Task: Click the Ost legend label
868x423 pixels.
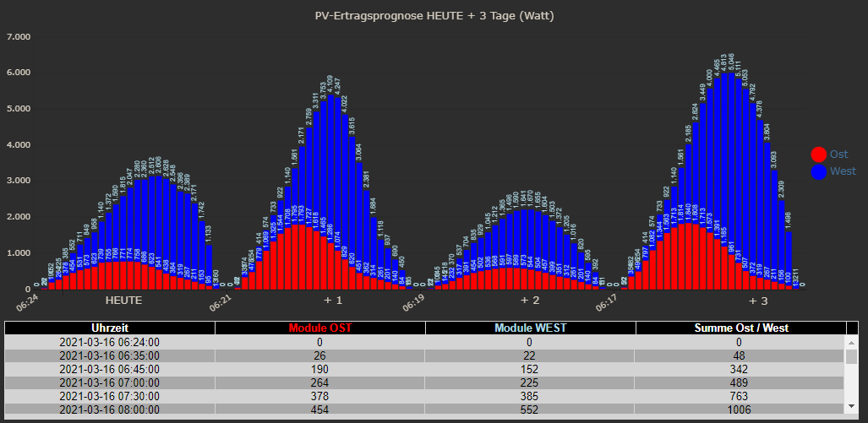Action: point(838,155)
